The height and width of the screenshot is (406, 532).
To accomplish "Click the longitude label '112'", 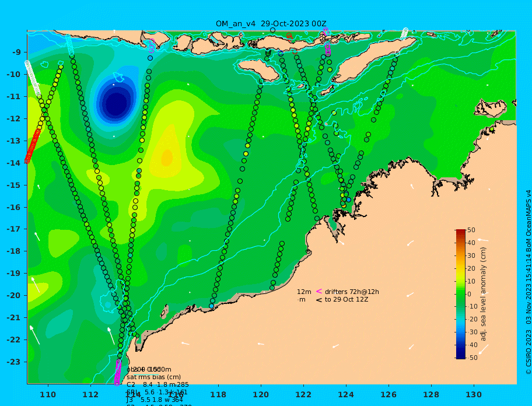I will (x=90, y=395).
